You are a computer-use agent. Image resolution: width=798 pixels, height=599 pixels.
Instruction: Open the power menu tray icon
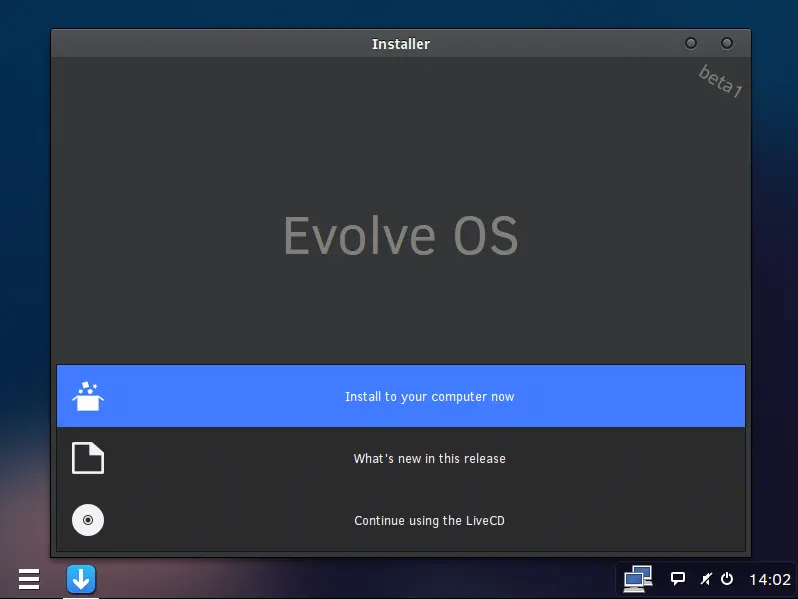[x=727, y=579]
